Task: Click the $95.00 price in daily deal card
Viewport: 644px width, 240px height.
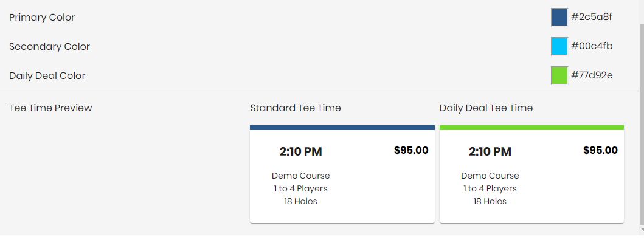Action: click(600, 150)
